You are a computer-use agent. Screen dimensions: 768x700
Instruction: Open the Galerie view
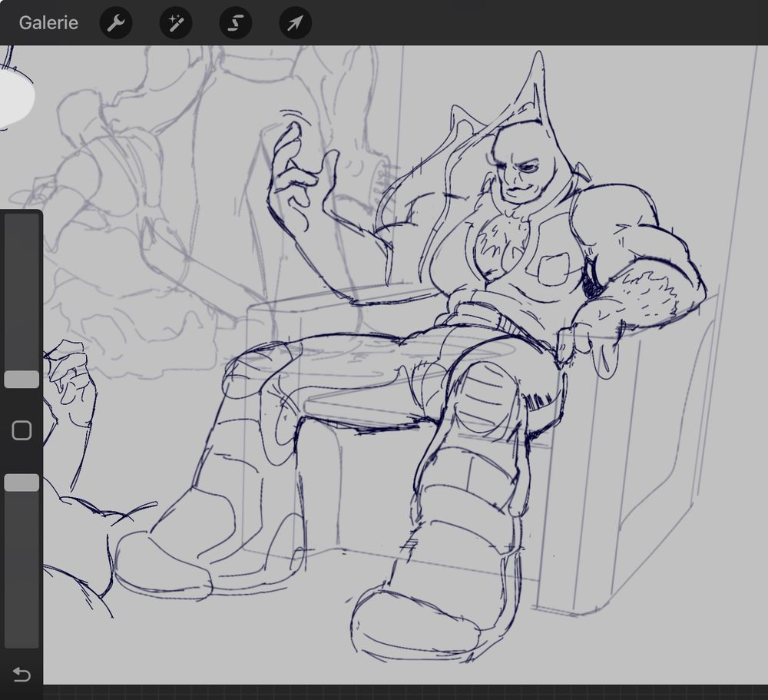click(48, 23)
